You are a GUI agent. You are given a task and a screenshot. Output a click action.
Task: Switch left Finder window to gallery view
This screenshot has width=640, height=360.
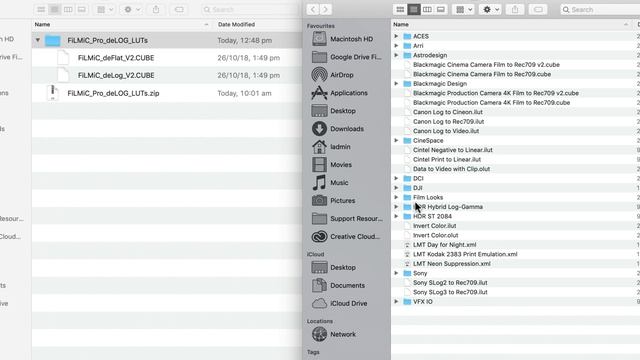pos(81,9)
